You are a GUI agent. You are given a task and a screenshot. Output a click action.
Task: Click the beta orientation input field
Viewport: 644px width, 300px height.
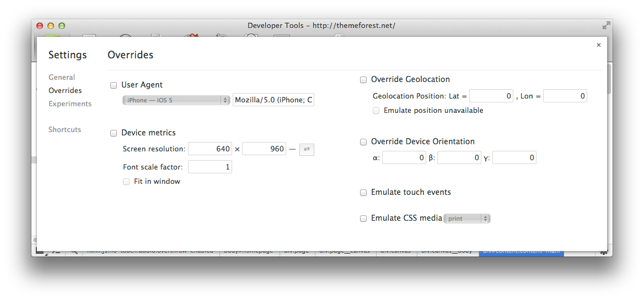pos(459,158)
